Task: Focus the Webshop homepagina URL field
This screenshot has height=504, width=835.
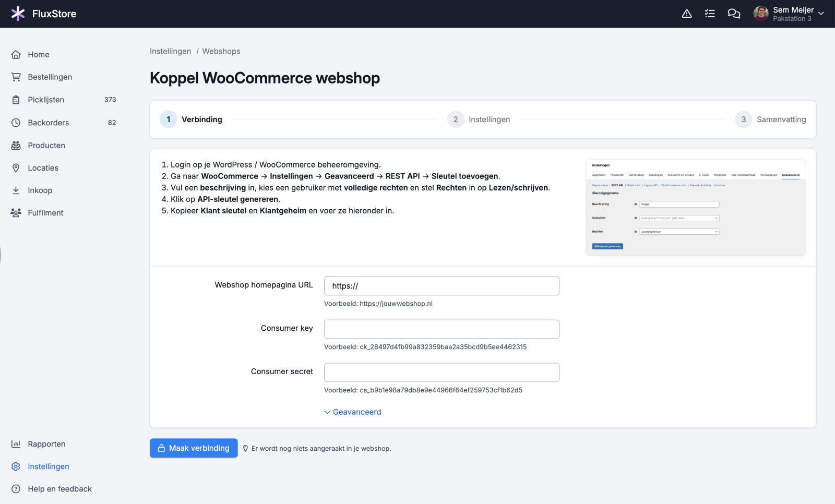Action: [442, 286]
